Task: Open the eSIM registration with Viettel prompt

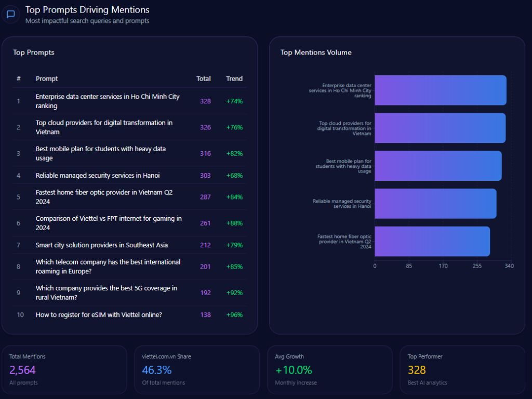Action: tap(99, 315)
